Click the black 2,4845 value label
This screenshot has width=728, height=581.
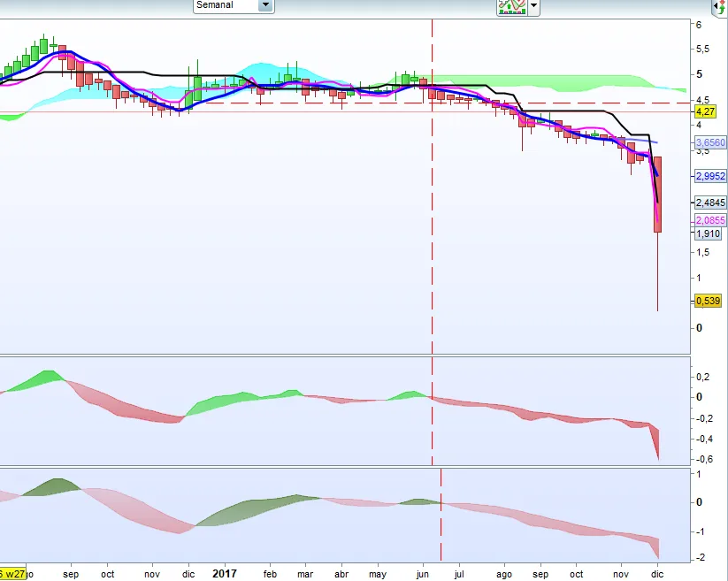click(710, 203)
